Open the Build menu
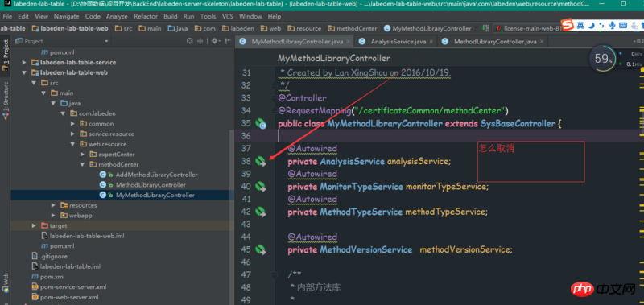644x305 pixels. [171, 16]
